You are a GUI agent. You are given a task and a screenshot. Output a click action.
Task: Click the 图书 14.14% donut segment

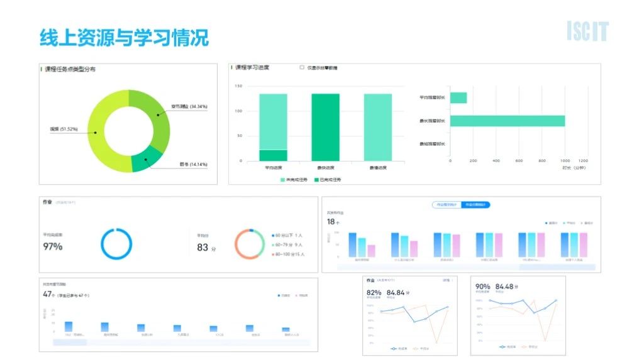(x=144, y=160)
